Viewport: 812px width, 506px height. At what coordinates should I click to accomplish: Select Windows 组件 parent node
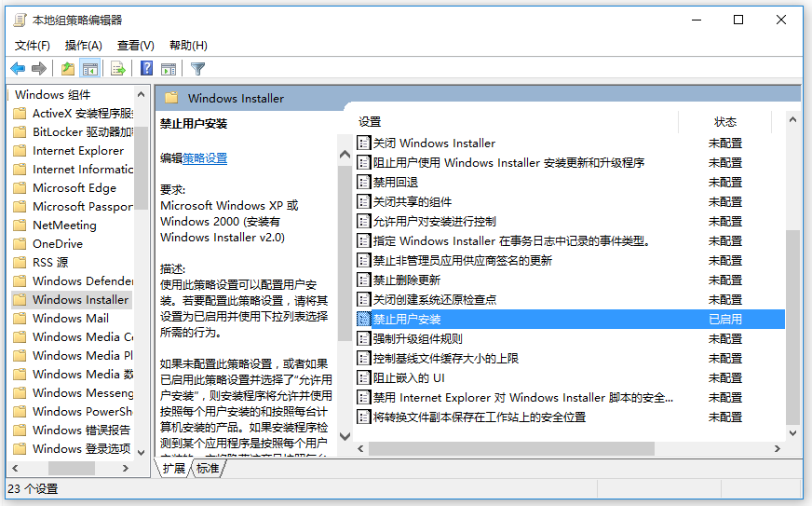pyautogui.click(x=53, y=95)
